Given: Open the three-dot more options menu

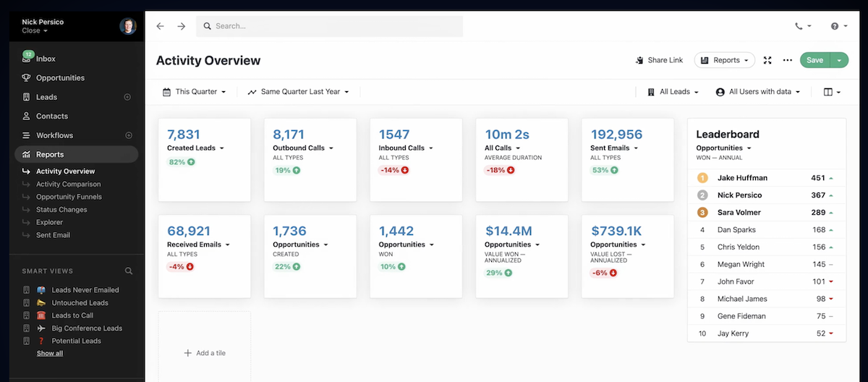Looking at the screenshot, I should 788,60.
